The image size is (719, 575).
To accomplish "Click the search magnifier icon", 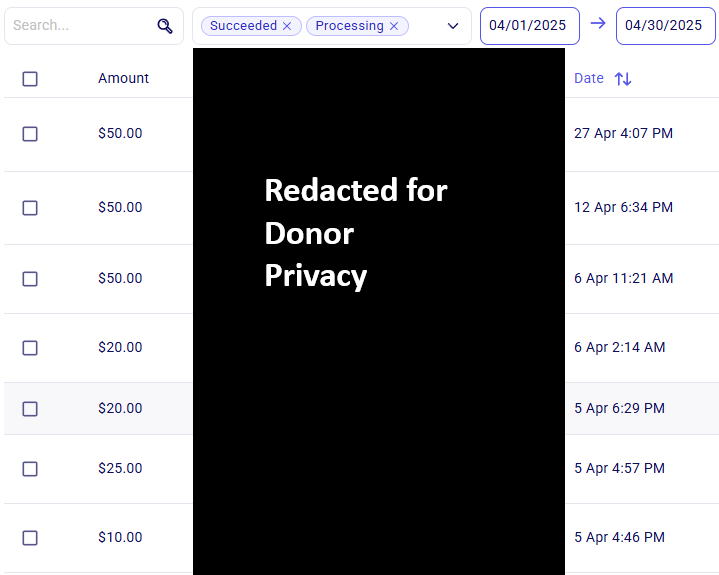I will [x=165, y=26].
